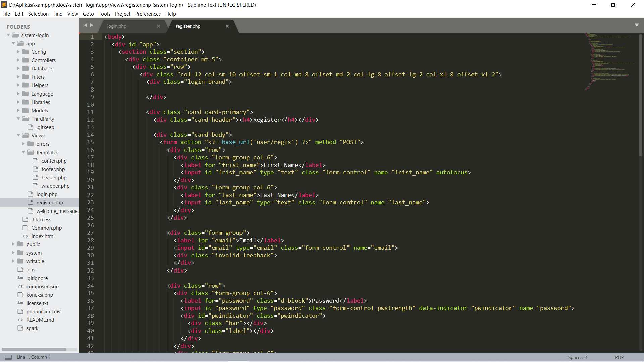Open the .gitignore file icon

pos(20,278)
